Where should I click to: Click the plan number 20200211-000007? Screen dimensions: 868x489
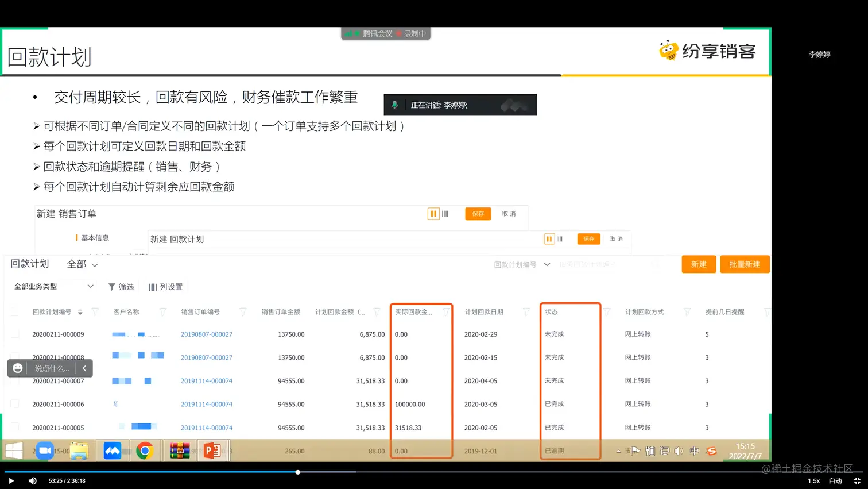coord(58,381)
